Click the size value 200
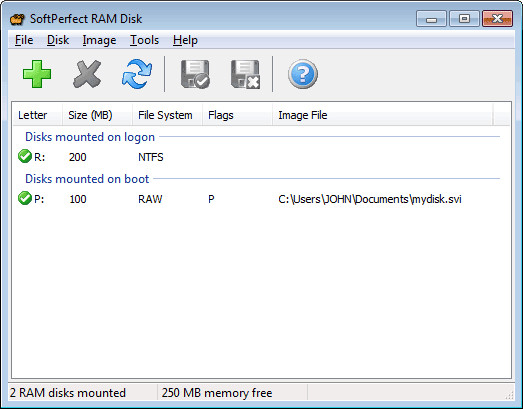The height and width of the screenshot is (409, 523). click(78, 157)
